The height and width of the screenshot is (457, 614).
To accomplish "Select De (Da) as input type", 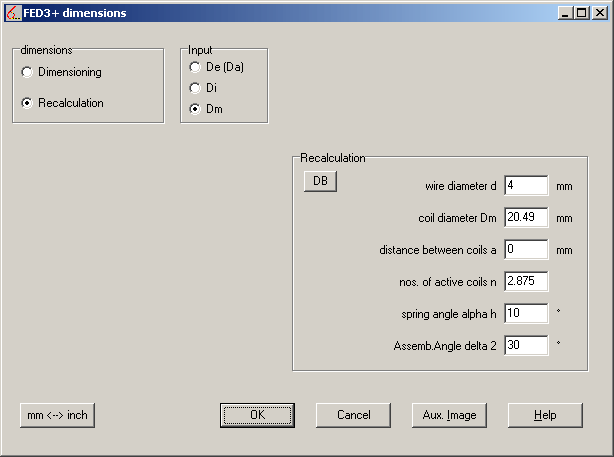I will [x=195, y=67].
